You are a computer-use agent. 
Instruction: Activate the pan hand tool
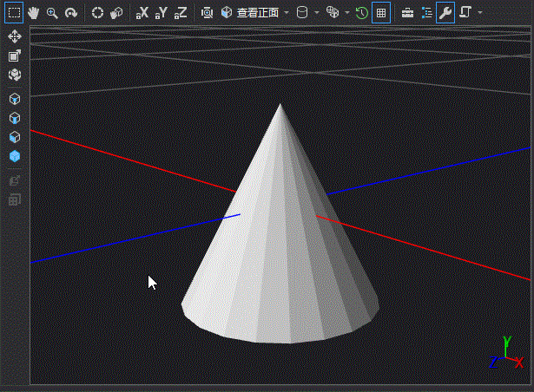tap(33, 13)
